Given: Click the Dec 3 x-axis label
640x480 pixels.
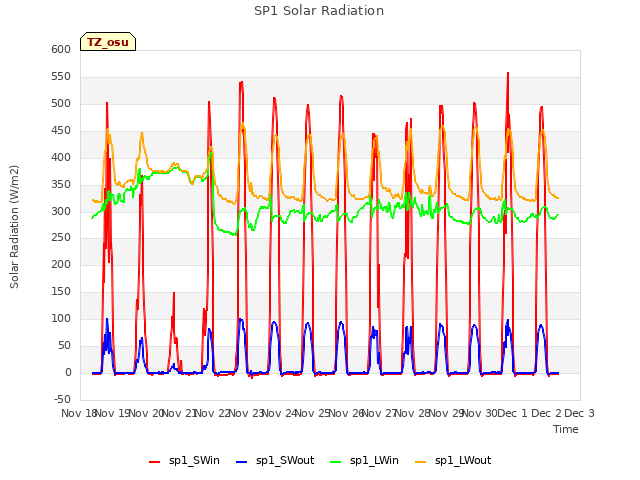Looking at the screenshot, I should pyautogui.click(x=579, y=413).
